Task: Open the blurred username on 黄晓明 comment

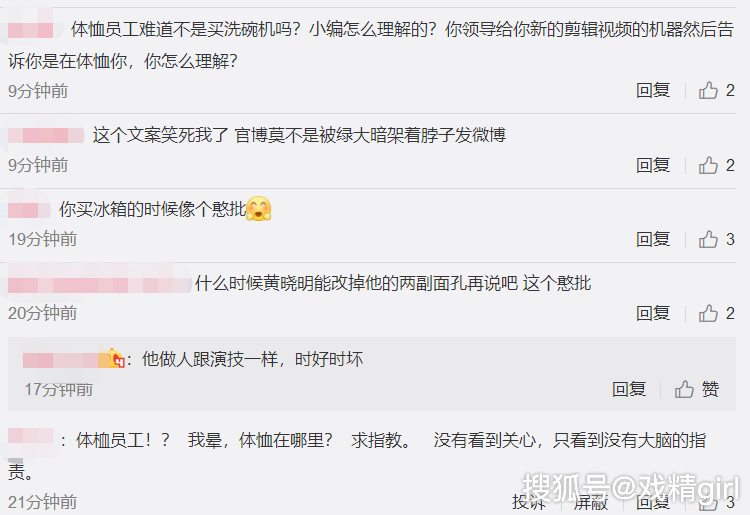Action: [x=99, y=284]
